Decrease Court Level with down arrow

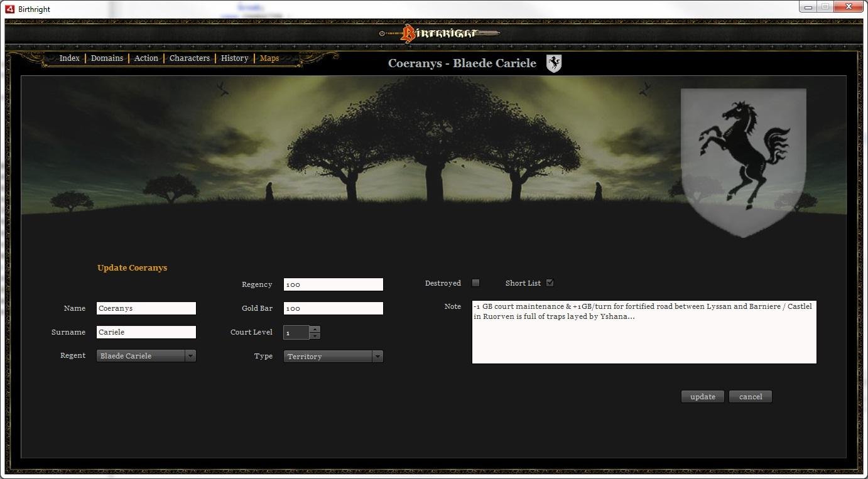[315, 336]
